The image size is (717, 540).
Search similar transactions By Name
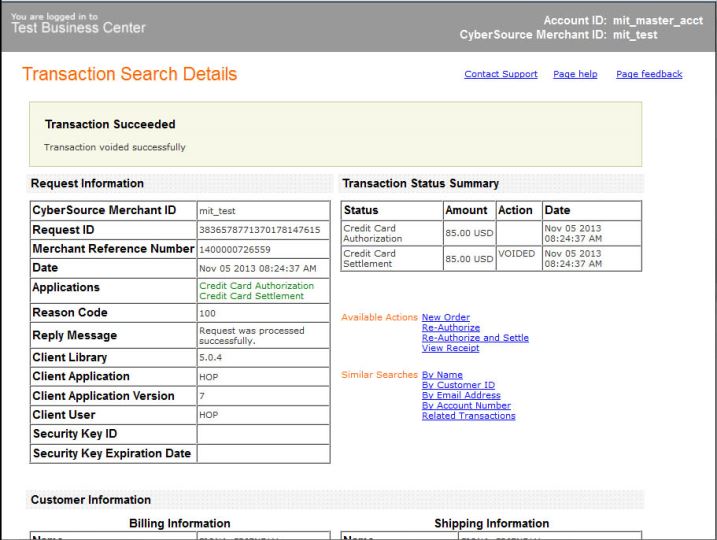(x=444, y=375)
